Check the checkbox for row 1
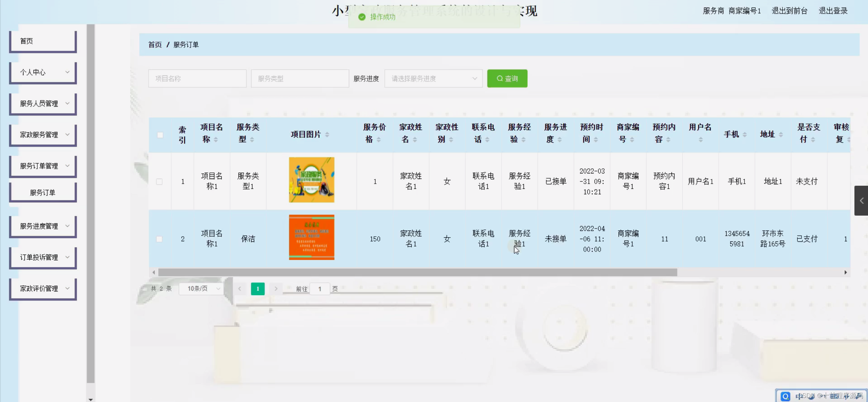Image resolution: width=868 pixels, height=402 pixels. pos(159,182)
